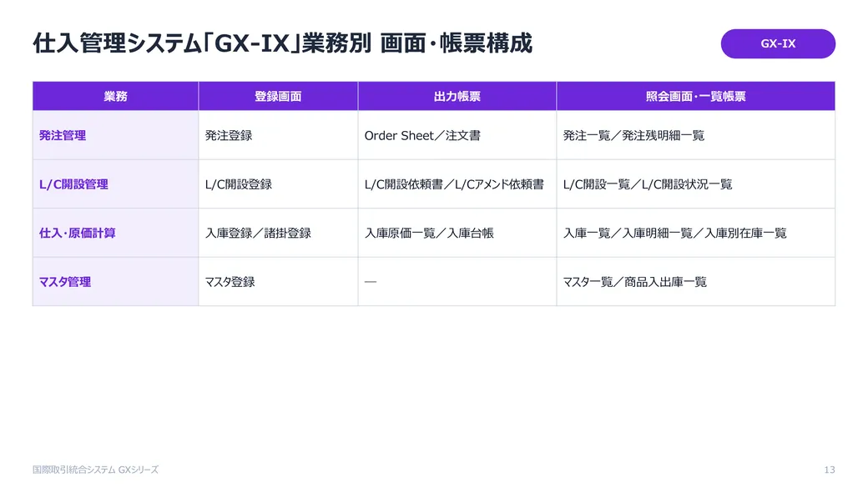Screen dimensions: 868x488
Task: Click the 発注一覧／発注残明細一覧 cell
Action: click(x=696, y=135)
